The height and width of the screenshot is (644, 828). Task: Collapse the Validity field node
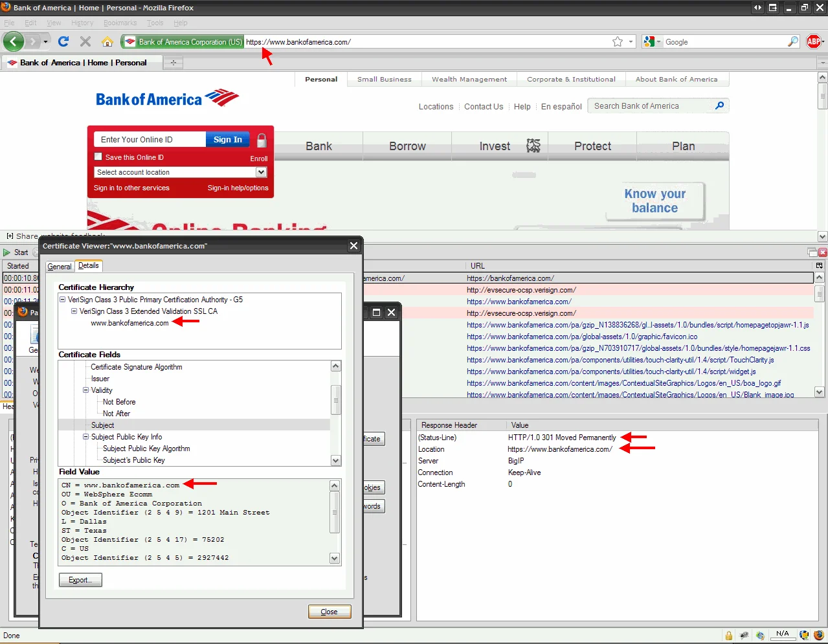[86, 390]
